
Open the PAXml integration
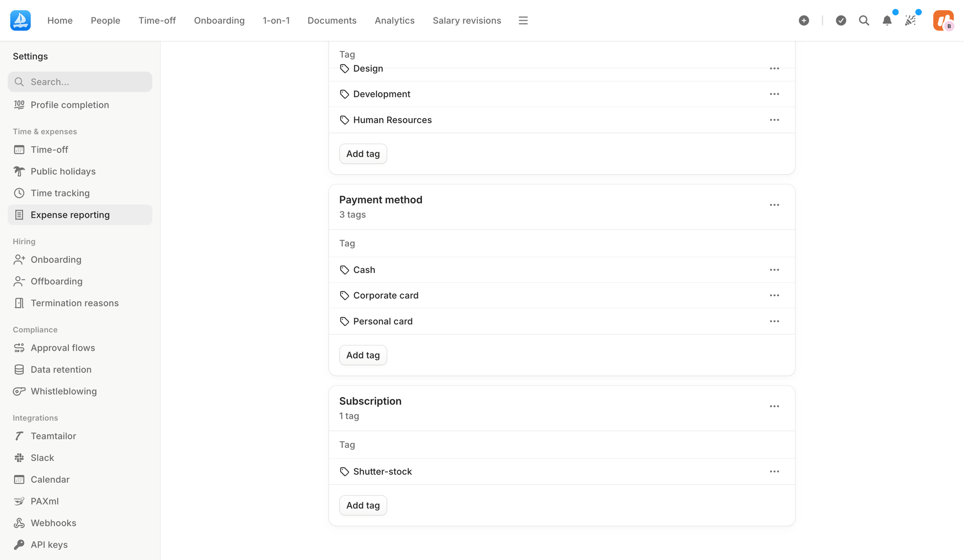coord(80,501)
